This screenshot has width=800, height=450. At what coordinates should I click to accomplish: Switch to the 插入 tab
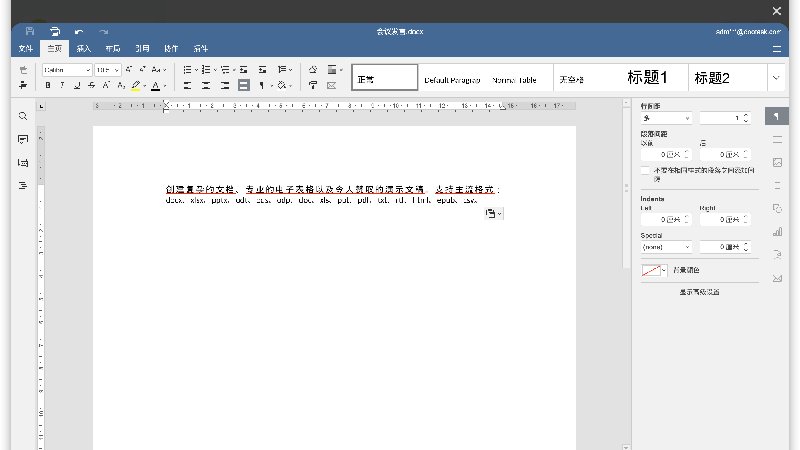coord(84,48)
